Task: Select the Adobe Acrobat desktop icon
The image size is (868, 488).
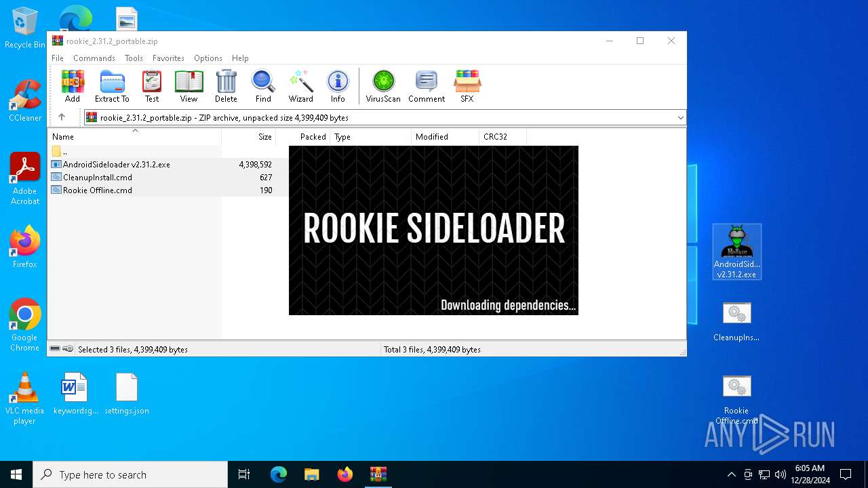Action: 25,179
